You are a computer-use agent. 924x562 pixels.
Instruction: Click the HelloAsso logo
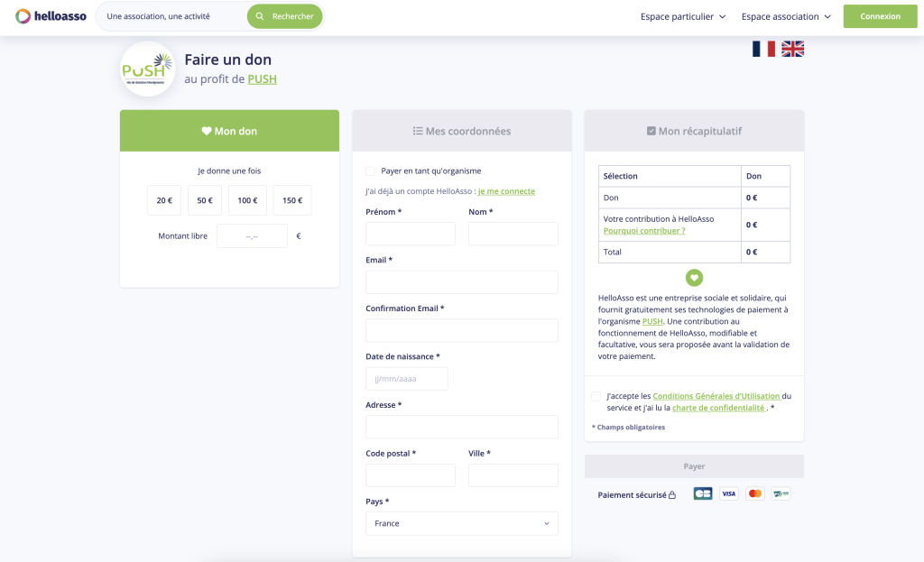pyautogui.click(x=51, y=16)
